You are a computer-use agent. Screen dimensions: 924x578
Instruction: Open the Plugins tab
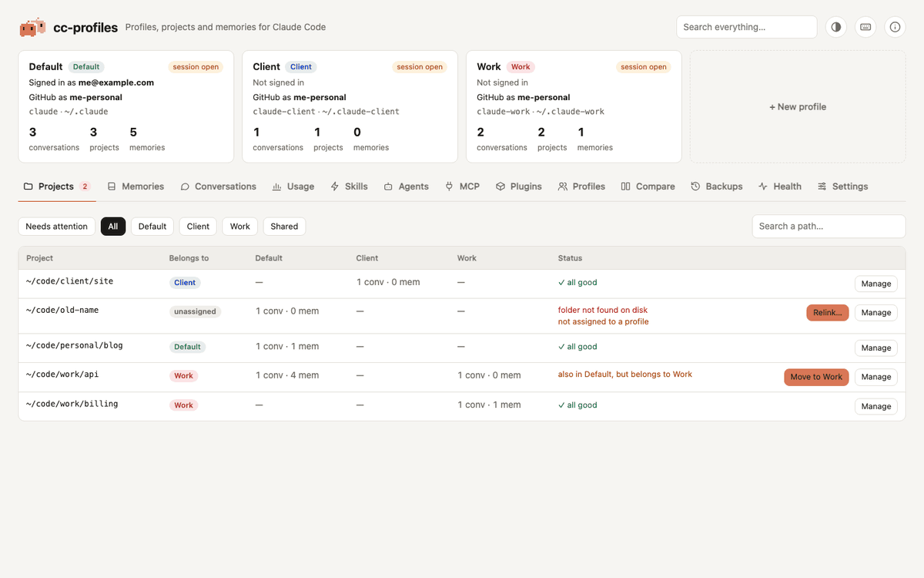click(x=519, y=187)
